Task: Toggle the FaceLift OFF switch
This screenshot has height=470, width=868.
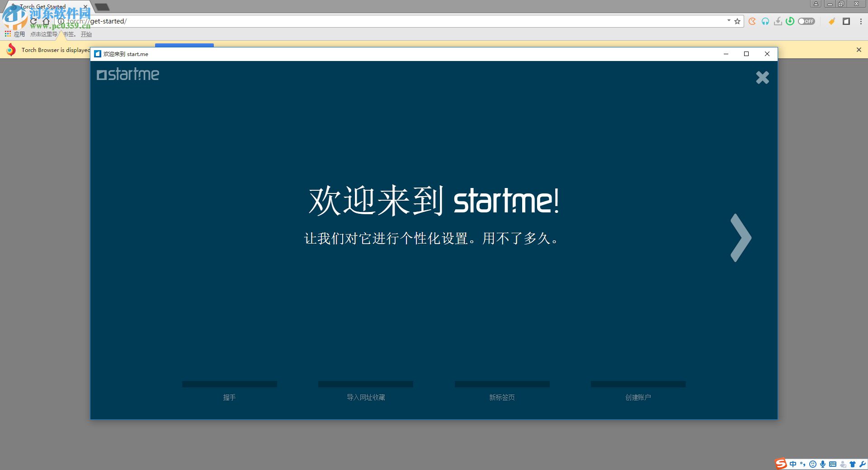Action: (x=807, y=21)
